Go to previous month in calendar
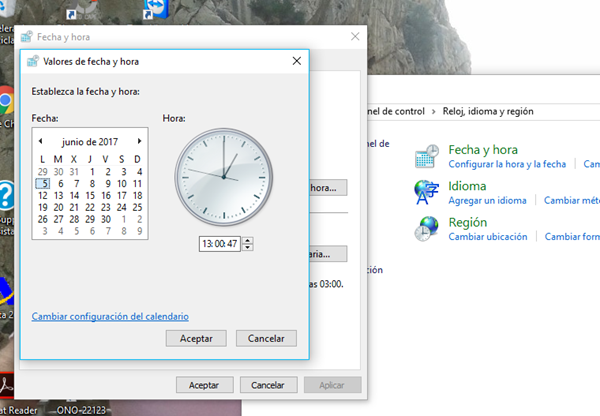Viewport: 600px width, 416px height. [41, 141]
